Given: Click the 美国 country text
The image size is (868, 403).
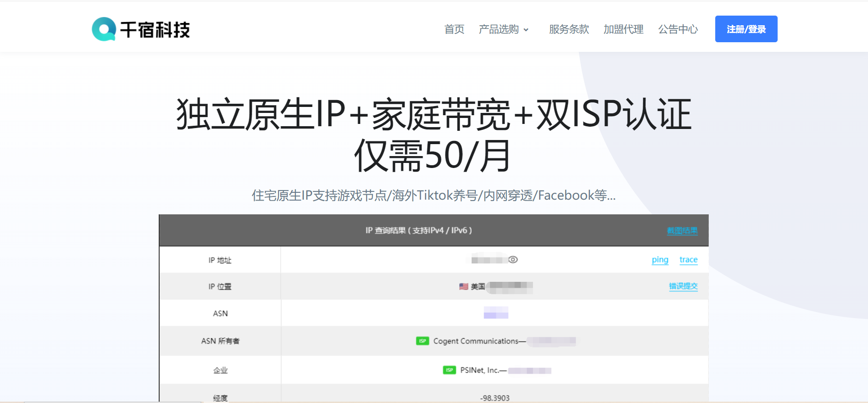Looking at the screenshot, I should [x=478, y=286].
